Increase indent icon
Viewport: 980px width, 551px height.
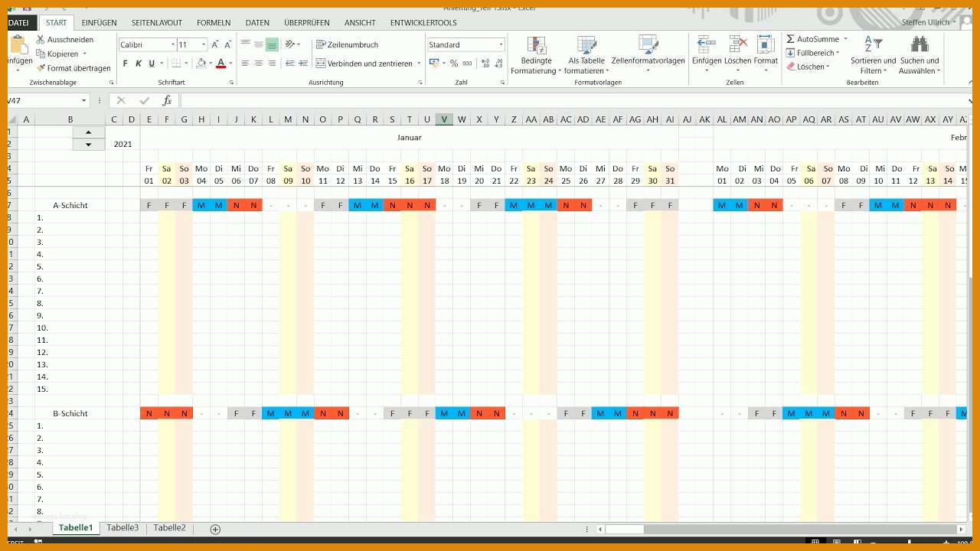(303, 64)
